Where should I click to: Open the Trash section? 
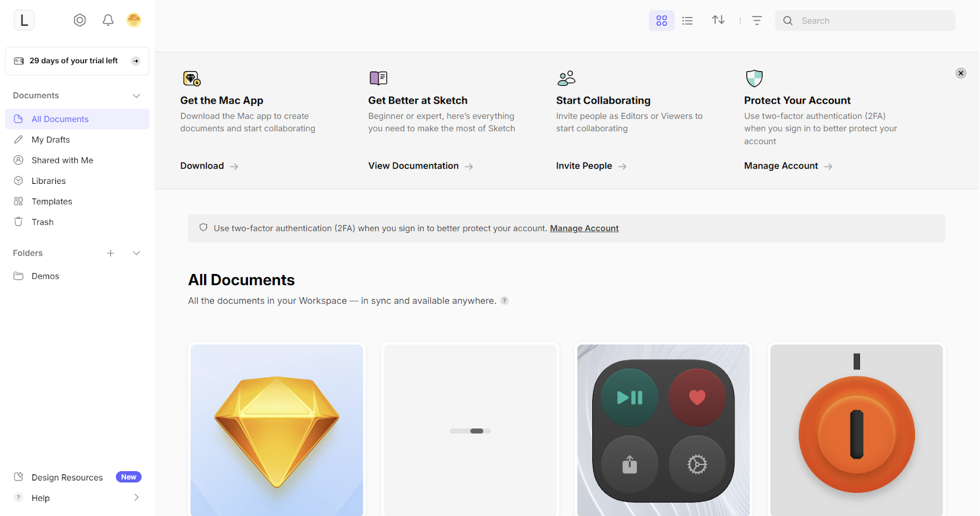[x=42, y=222]
